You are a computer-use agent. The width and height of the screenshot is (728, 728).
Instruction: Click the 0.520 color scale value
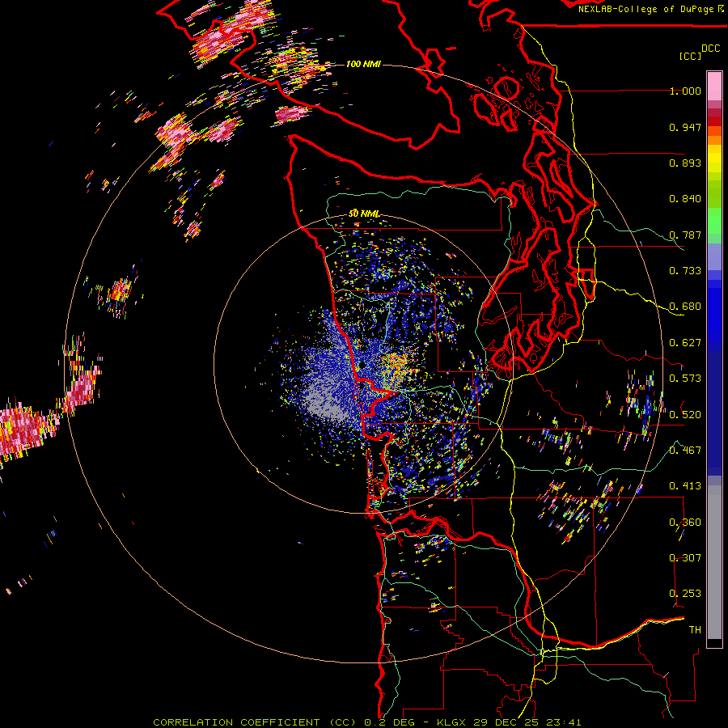[x=685, y=414]
